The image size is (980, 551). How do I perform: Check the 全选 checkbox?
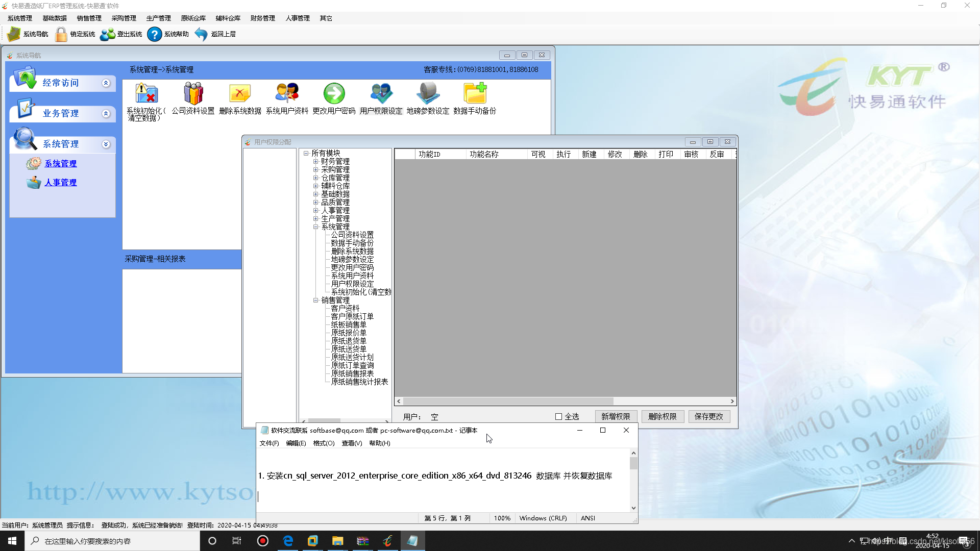point(558,417)
